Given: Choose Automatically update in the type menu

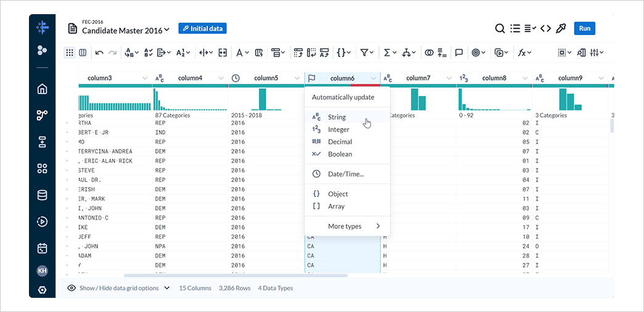Looking at the screenshot, I should coord(347,98).
